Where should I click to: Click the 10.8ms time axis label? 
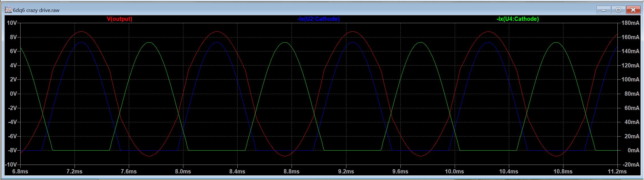click(x=563, y=171)
